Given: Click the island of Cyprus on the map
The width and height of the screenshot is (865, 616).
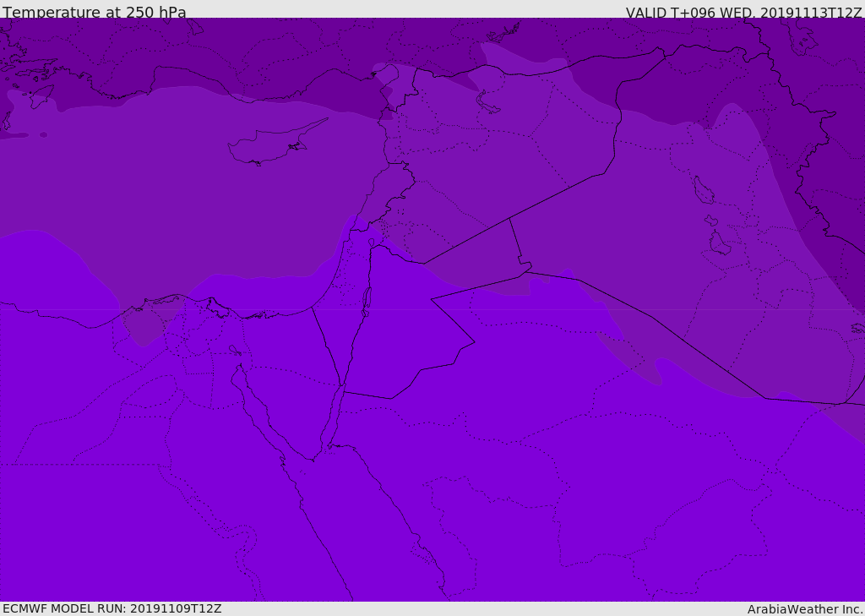Looking at the screenshot, I should point(273,144).
